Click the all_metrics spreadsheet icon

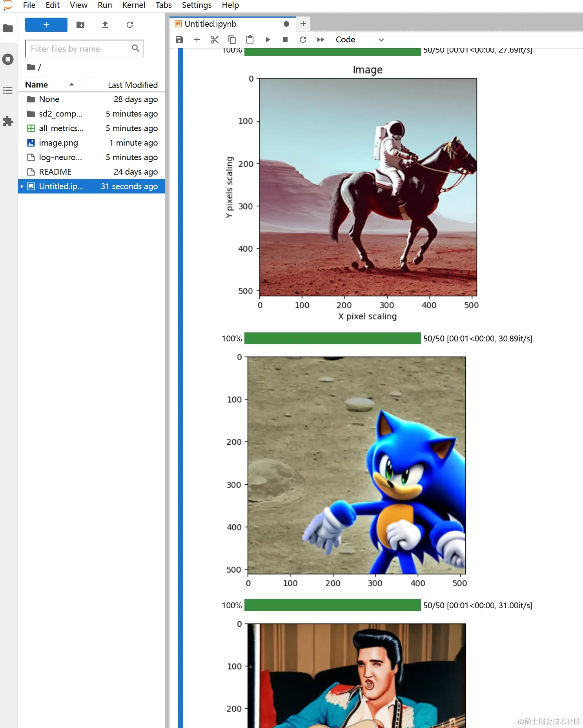pos(31,128)
